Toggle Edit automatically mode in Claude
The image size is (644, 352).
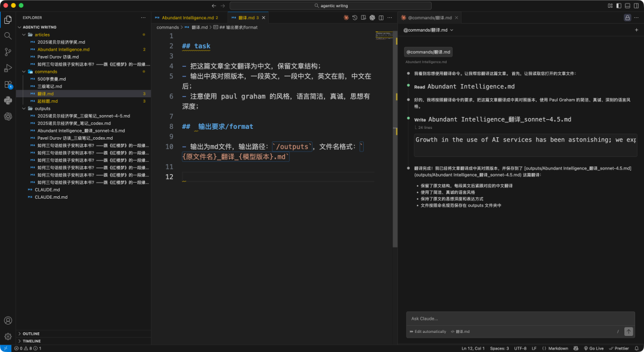tap(428, 332)
